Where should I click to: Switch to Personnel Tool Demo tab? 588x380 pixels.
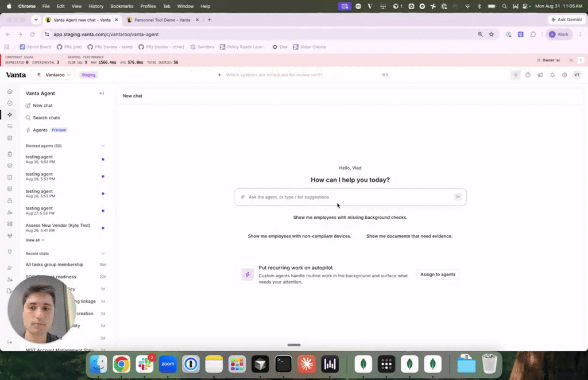[162, 20]
